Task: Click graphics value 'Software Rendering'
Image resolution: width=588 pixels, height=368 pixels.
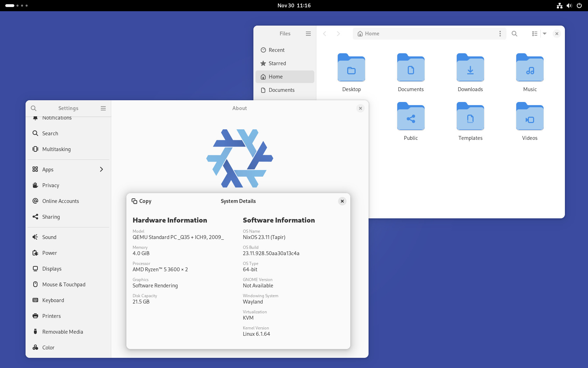Action: (155, 286)
